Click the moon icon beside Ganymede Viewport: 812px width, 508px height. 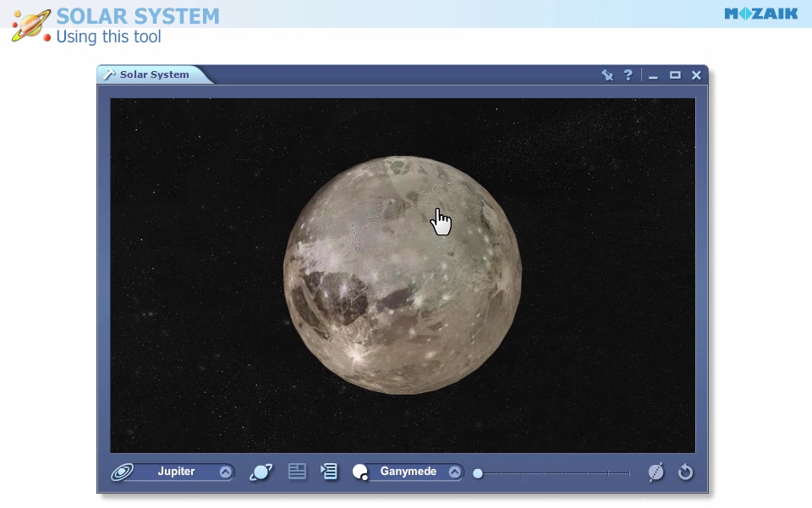point(360,472)
